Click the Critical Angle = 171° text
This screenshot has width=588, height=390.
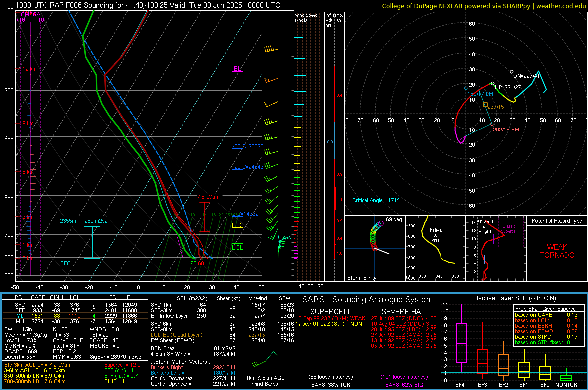pos(376,200)
